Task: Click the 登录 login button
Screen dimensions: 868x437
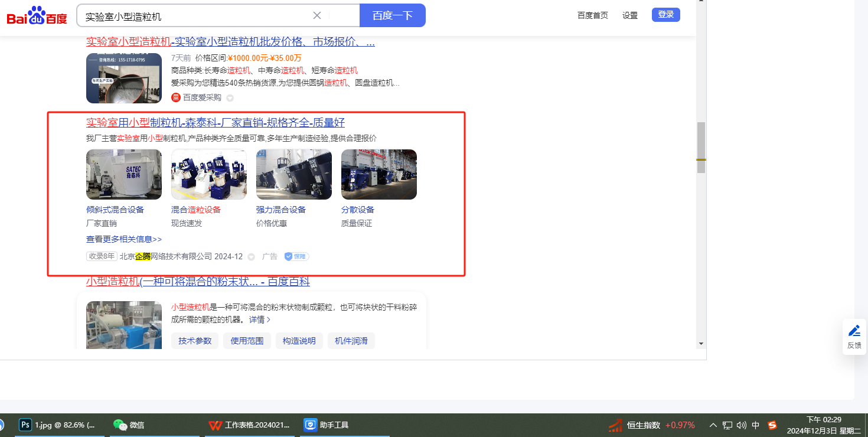Action: tap(666, 15)
